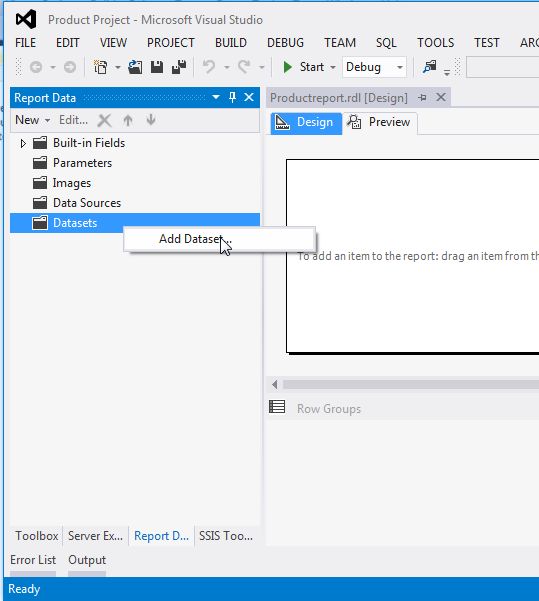Click the Undo toolbar icon
539x601 pixels.
209,67
